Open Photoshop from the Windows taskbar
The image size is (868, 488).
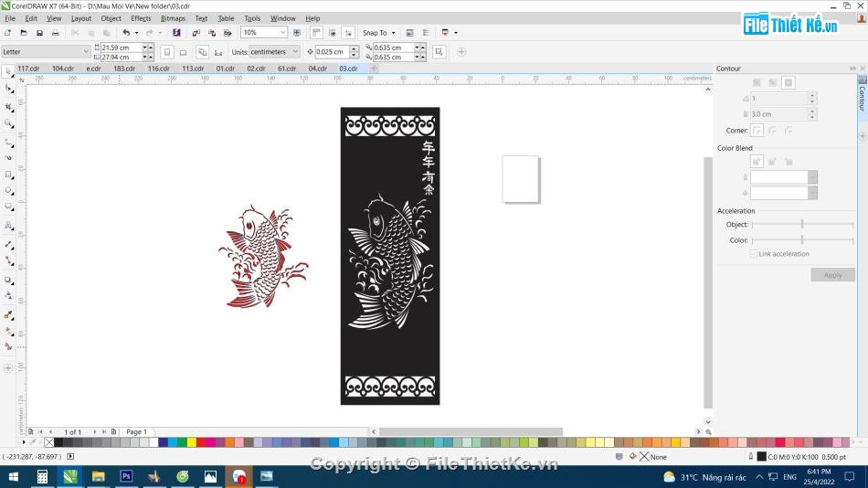(126, 476)
